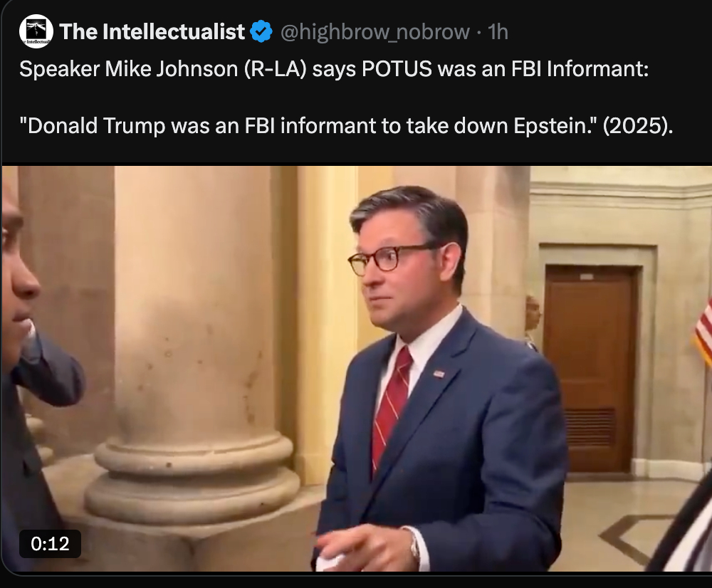Open the tweet via the headline sentence

(x=334, y=69)
